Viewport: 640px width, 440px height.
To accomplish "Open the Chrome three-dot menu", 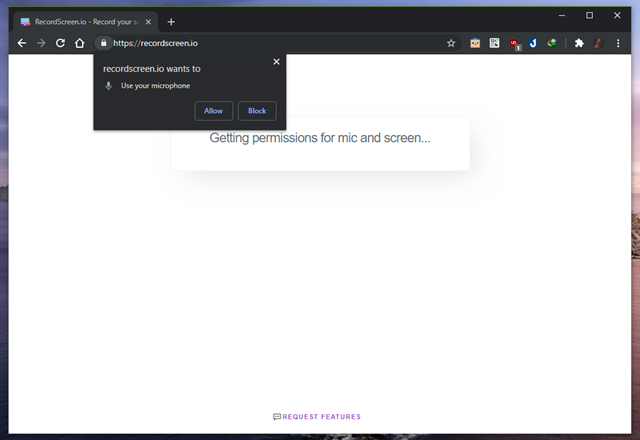I will pos(618,43).
